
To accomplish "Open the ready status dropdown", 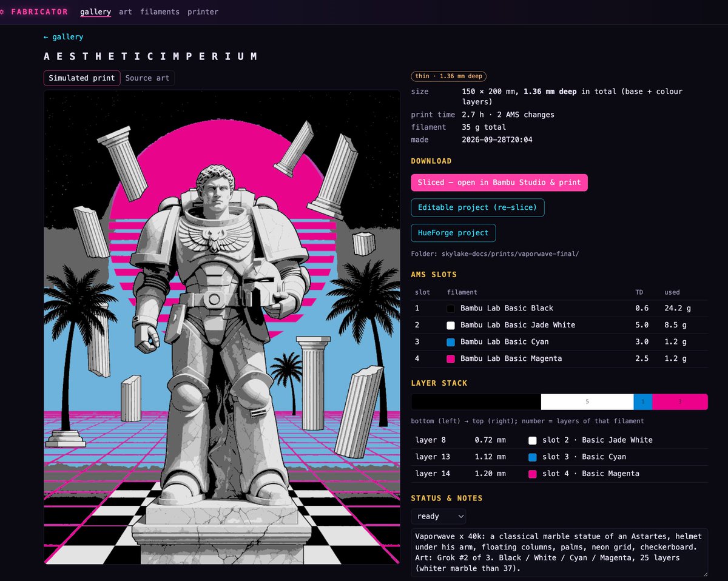I will pos(439,516).
